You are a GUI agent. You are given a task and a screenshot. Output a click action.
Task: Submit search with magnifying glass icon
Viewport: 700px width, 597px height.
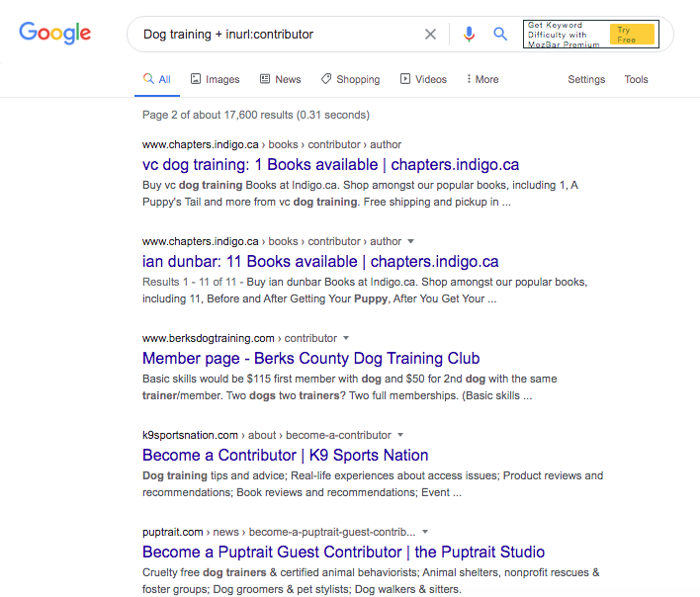click(500, 34)
